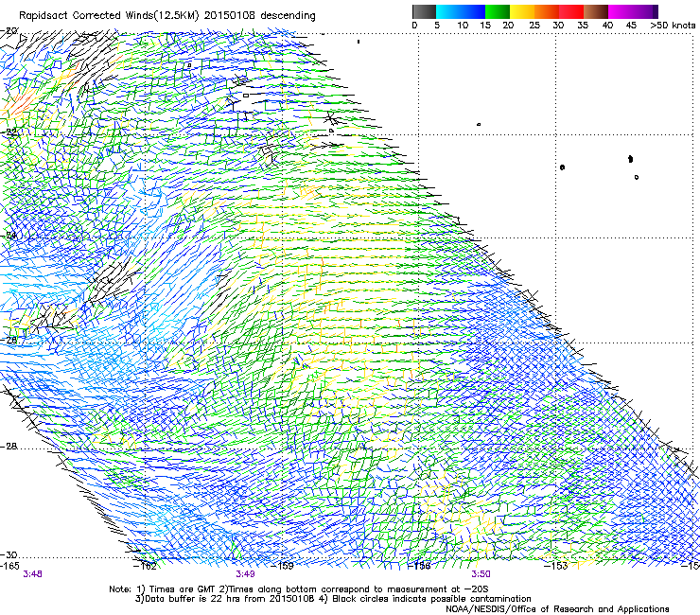Click the '-28' latitude axis label
This screenshot has width=700, height=615.
(9, 447)
